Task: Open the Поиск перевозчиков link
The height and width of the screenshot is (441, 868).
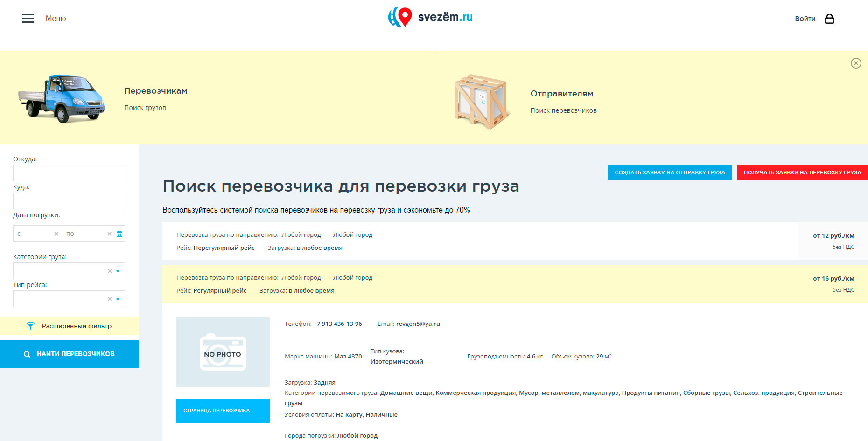Action: tap(563, 110)
